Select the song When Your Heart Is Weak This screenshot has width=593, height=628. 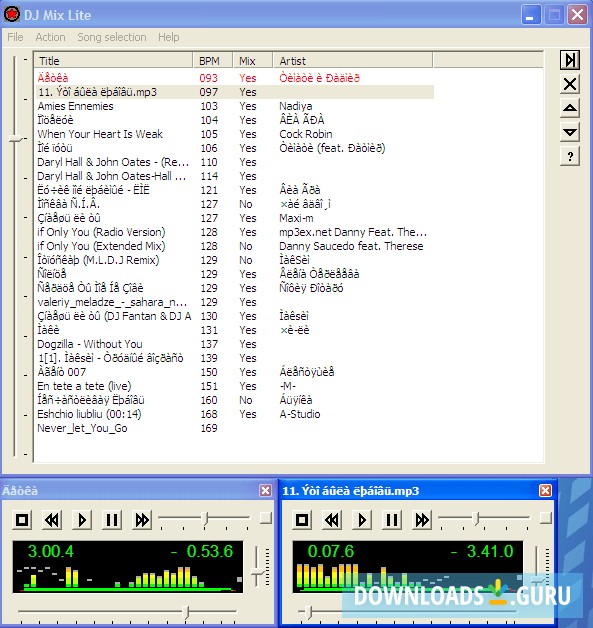(100, 134)
